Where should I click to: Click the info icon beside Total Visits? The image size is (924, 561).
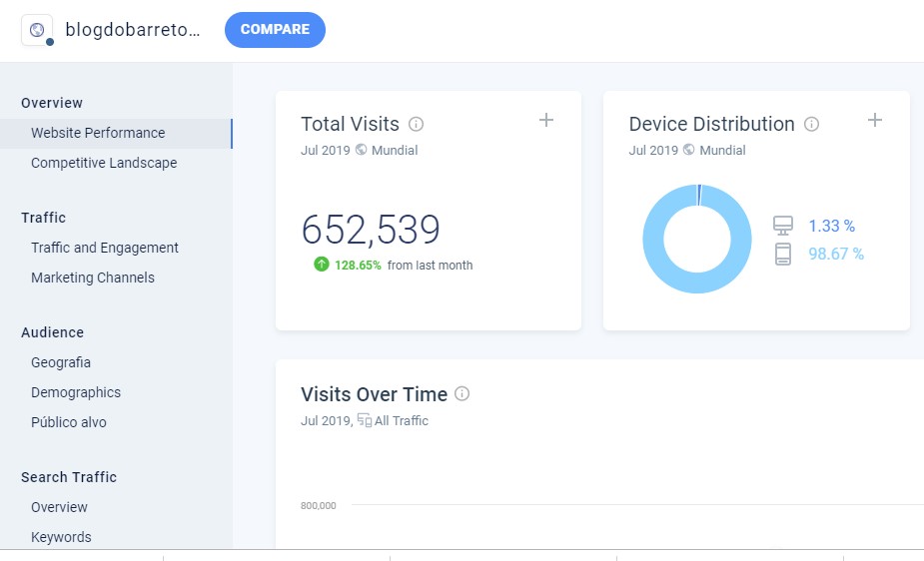coord(417,125)
